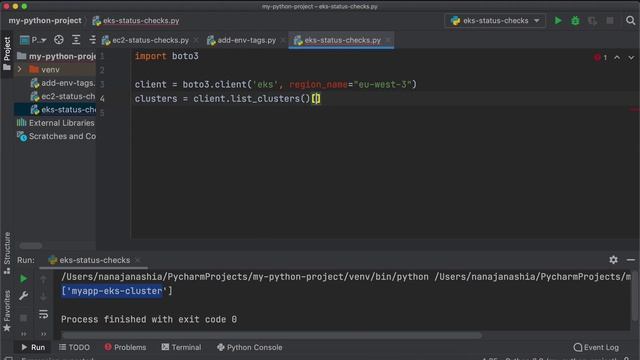Open Search Everywhere magnifier icon
The height and width of the screenshot is (360, 640).
tap(630, 20)
